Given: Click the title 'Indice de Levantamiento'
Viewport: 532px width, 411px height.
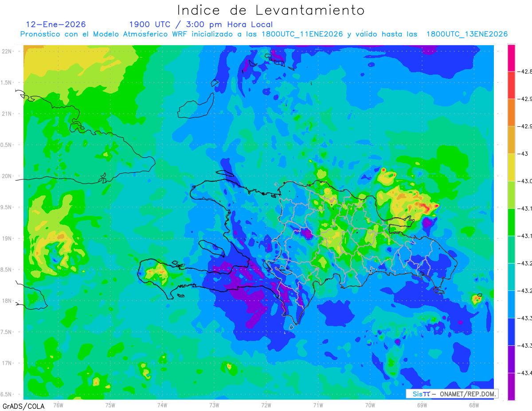Looking at the screenshot, I should [x=271, y=10].
